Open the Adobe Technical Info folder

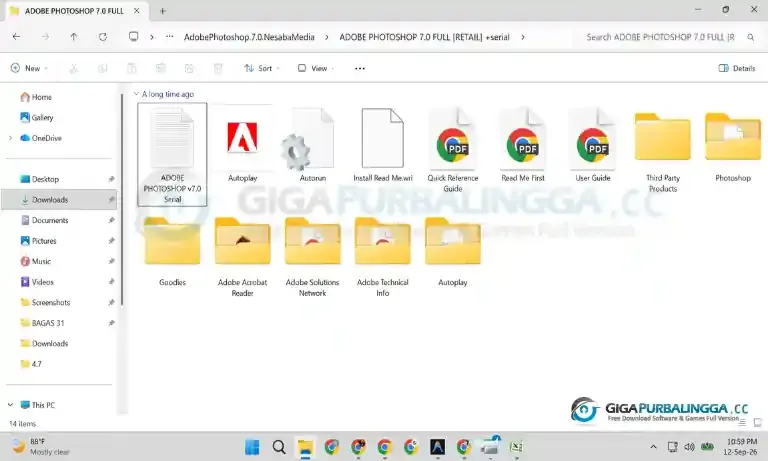(383, 257)
